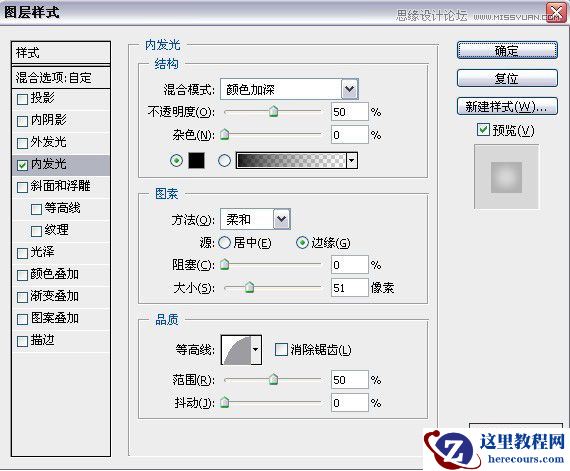Open the 混合模式 blend mode dropdown
570x471 pixels.
[x=350, y=89]
